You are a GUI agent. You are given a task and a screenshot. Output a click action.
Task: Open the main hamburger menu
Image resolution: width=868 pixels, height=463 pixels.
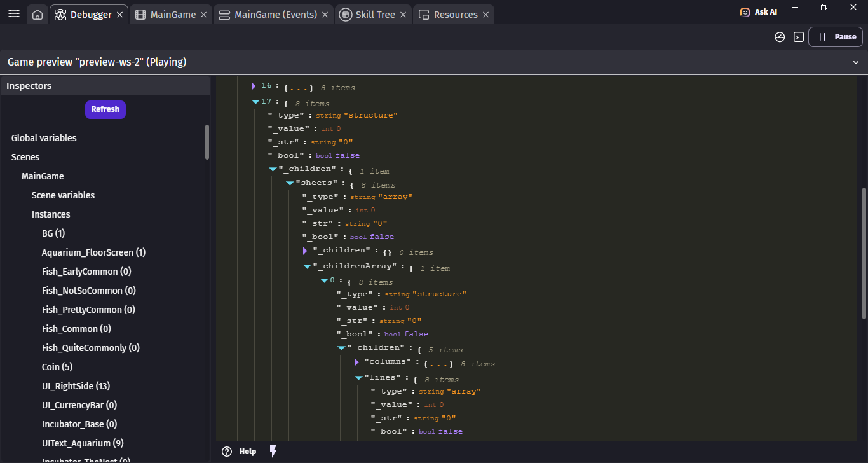tap(13, 14)
